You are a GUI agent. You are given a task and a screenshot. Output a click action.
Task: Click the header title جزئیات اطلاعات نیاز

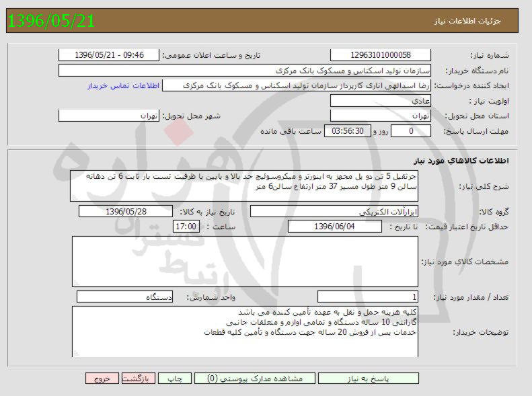pyautogui.click(x=467, y=21)
